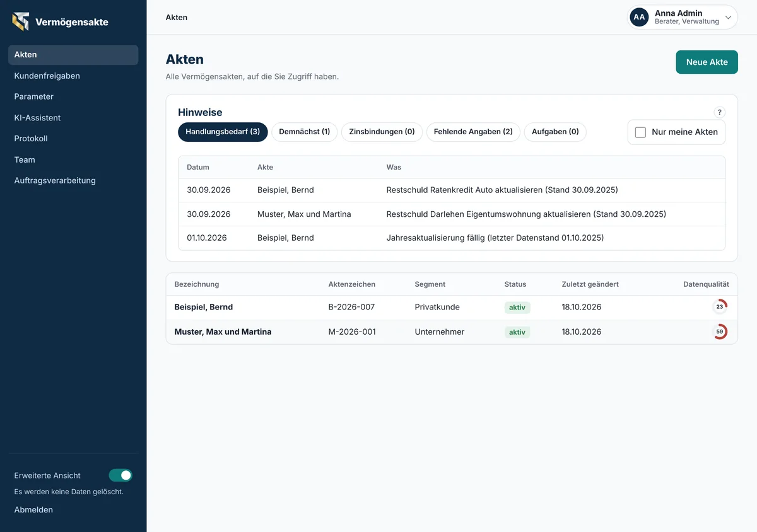The height and width of the screenshot is (532, 757).
Task: Click data quality ring showing 23
Action: pyautogui.click(x=720, y=307)
